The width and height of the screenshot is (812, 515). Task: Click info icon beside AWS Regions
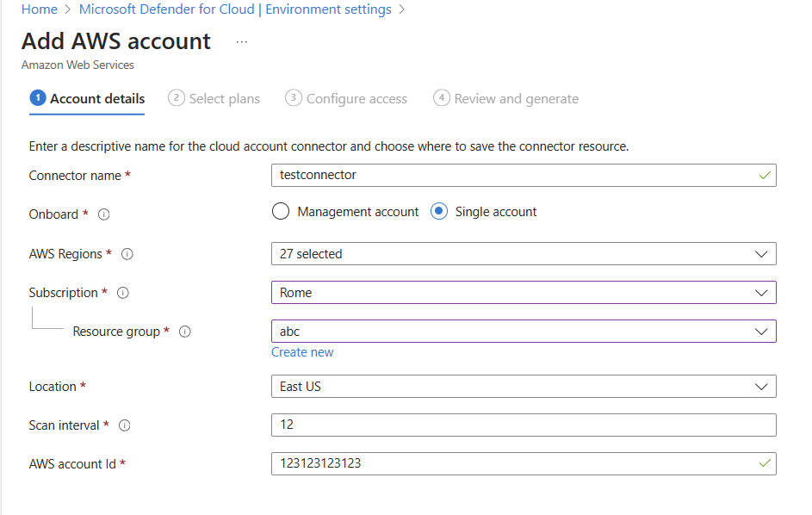point(127,254)
